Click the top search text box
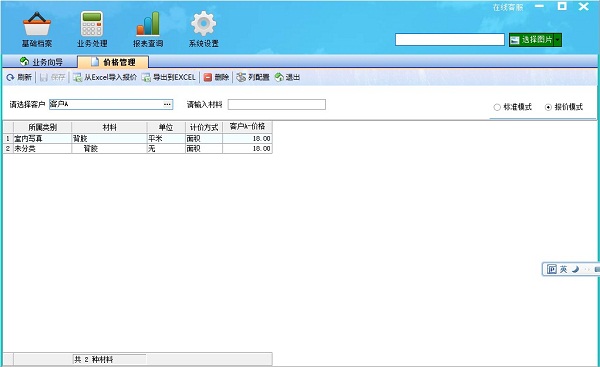The image size is (600, 367). pos(450,39)
